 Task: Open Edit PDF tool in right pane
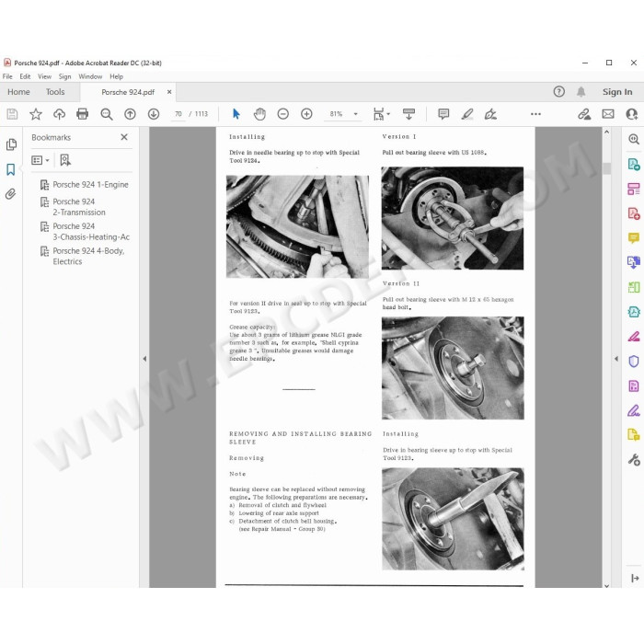(633, 190)
